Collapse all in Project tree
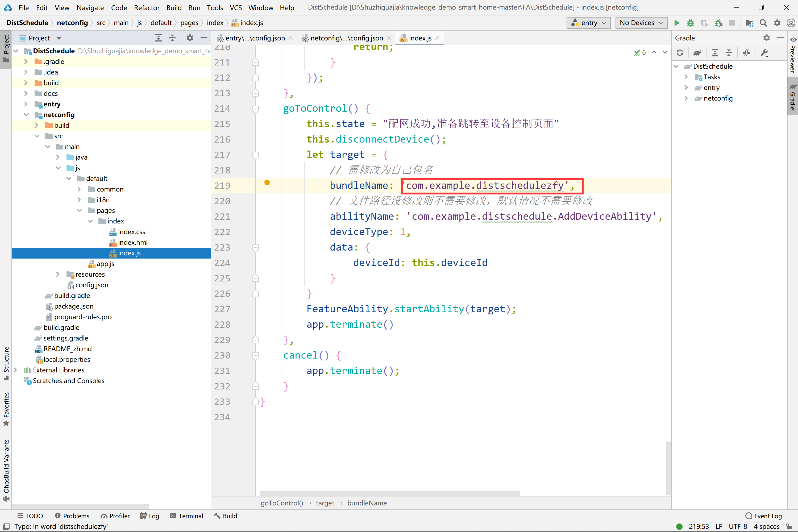This screenshot has height=532, width=798. point(172,38)
